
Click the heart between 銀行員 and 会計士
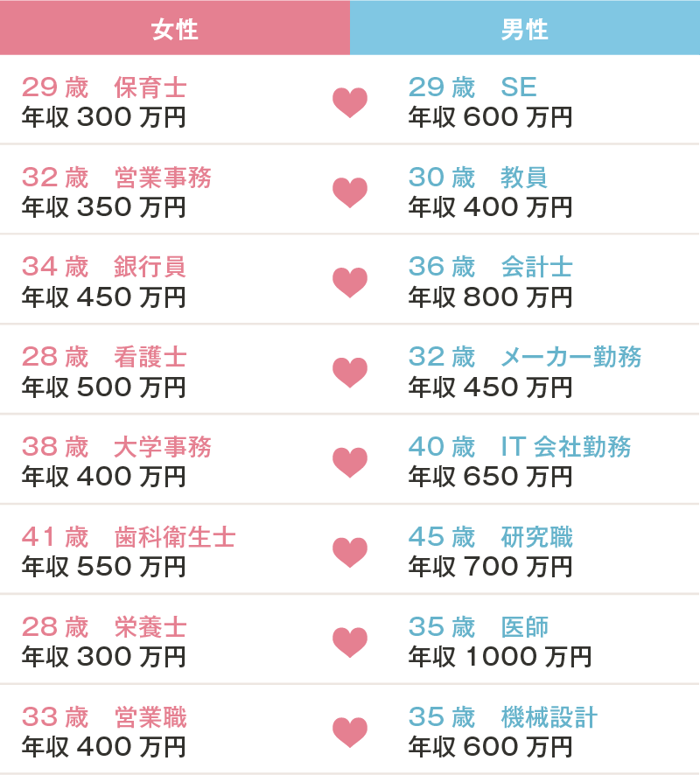(350, 283)
